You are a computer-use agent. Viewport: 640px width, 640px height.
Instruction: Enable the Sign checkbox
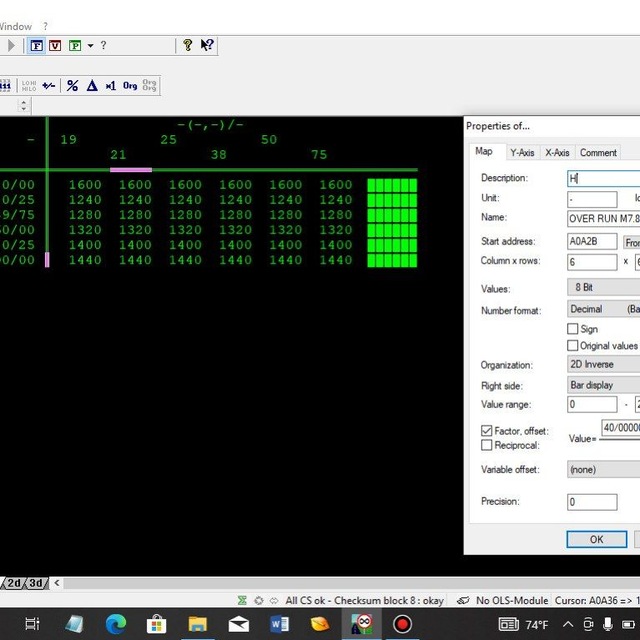[573, 329]
